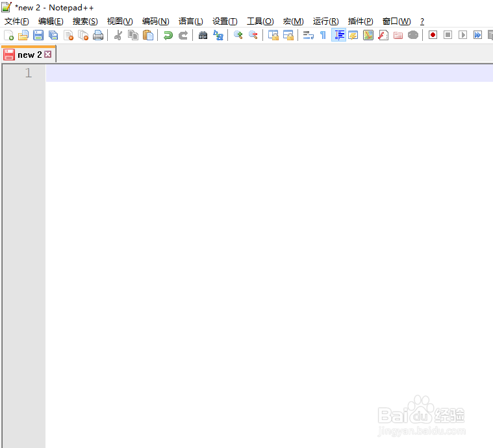493x448 pixels.
Task: Save the current file with floppy icon
Action: point(38,35)
